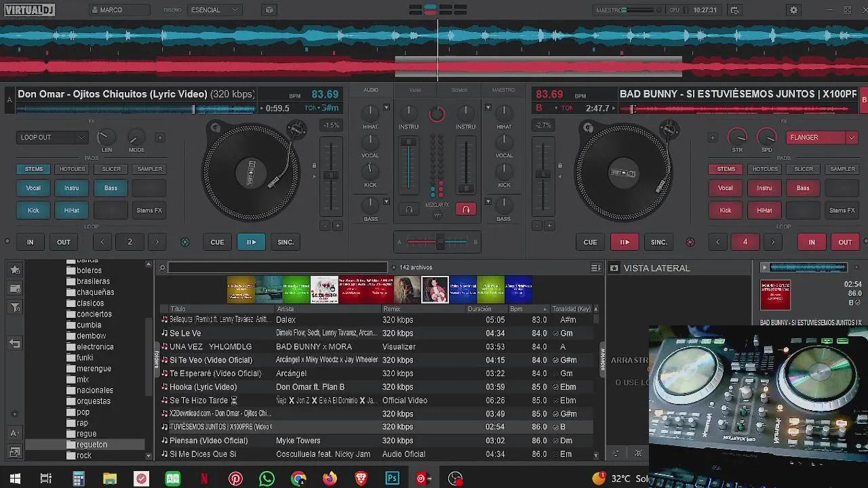Image resolution: width=868 pixels, height=488 pixels.
Task: Click play/pause button on deck B
Action: pos(625,242)
